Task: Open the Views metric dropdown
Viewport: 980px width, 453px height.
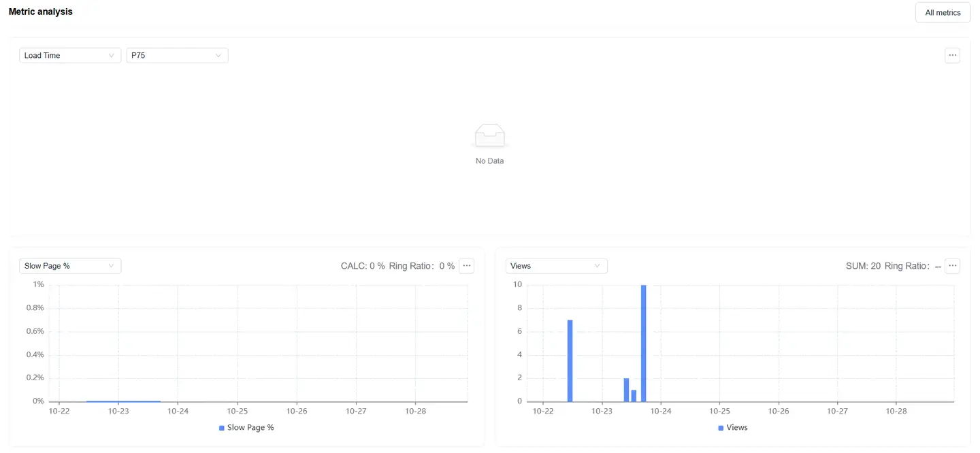Action: tap(556, 266)
